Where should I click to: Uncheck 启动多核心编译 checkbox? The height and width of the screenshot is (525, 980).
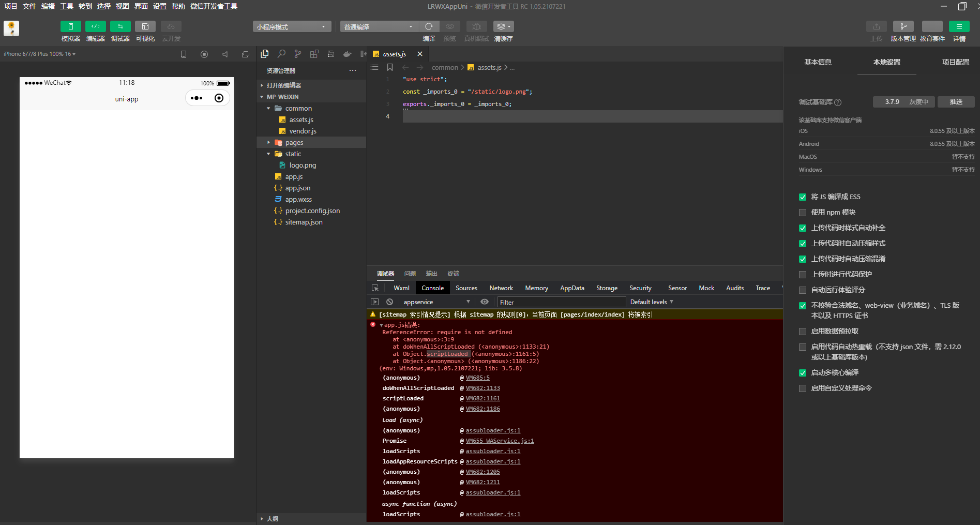(x=803, y=373)
